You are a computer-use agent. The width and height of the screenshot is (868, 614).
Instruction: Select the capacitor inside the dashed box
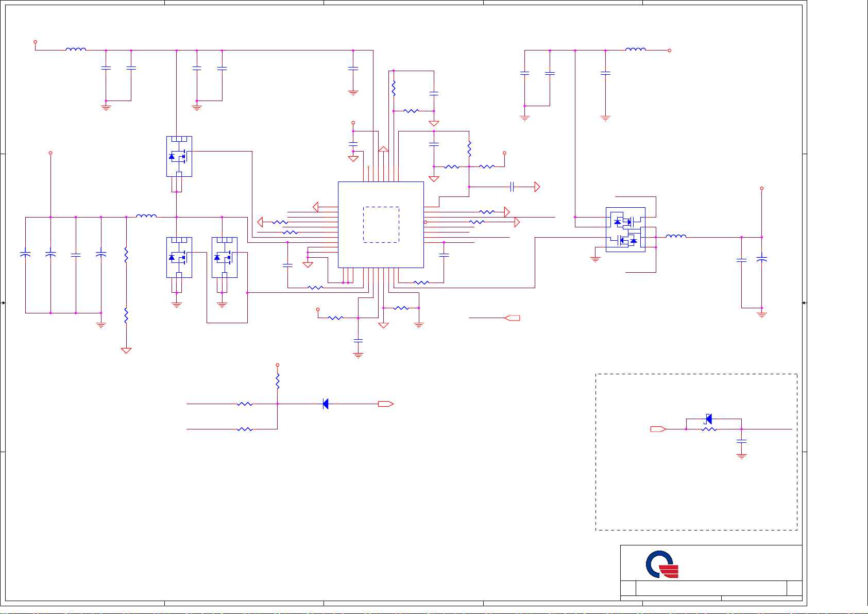742,442
